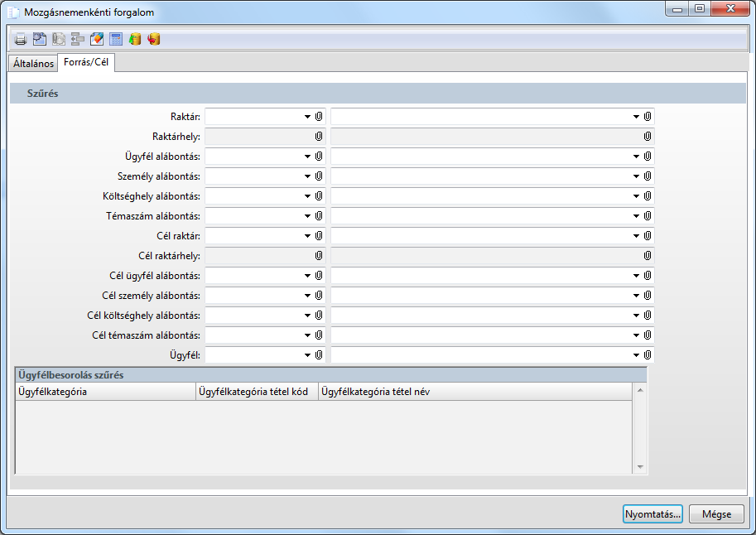Expand the Cél raktár code dropdown

click(307, 236)
